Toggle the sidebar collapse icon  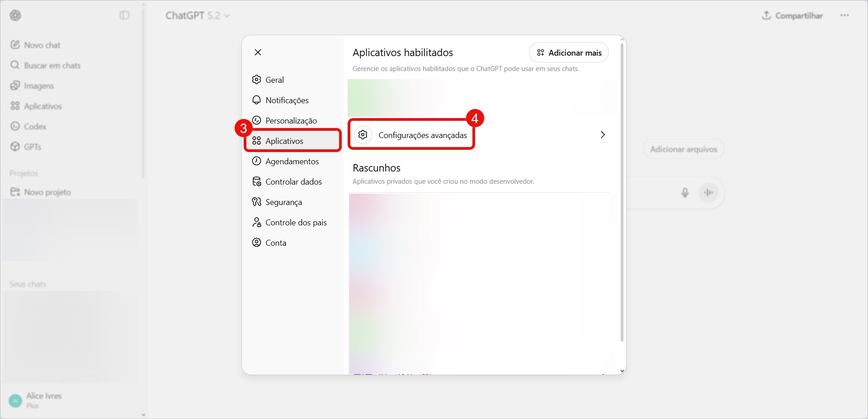tap(124, 16)
